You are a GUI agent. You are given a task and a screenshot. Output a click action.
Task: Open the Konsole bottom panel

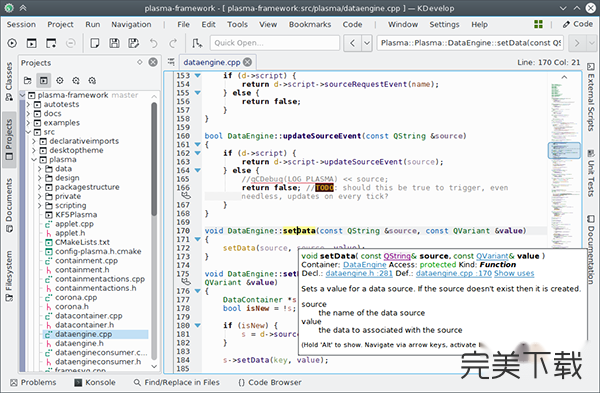pos(95,382)
